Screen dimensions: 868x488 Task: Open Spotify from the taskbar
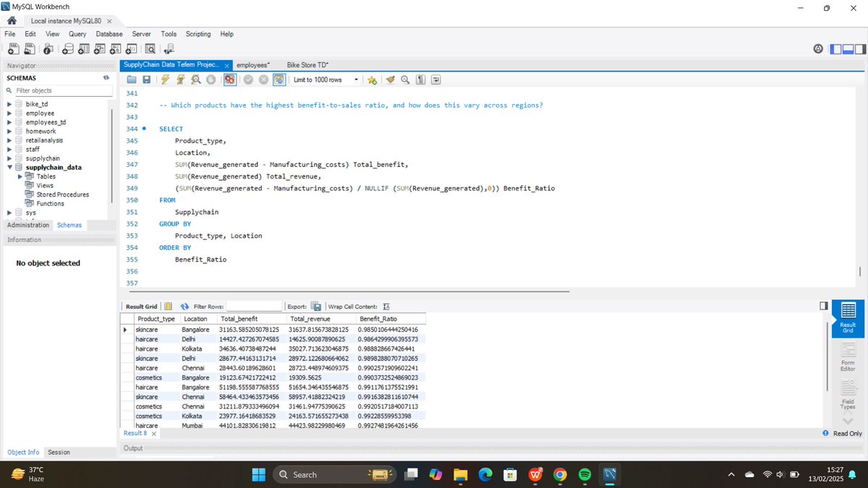click(x=585, y=474)
